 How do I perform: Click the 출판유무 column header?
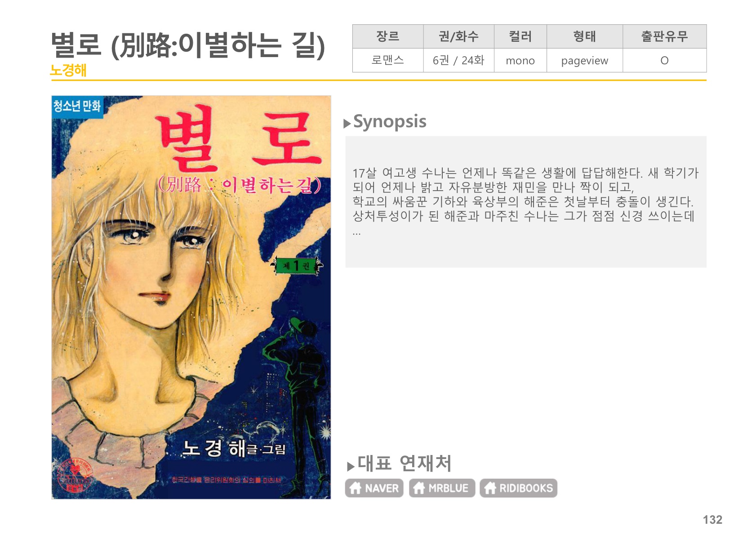click(664, 36)
